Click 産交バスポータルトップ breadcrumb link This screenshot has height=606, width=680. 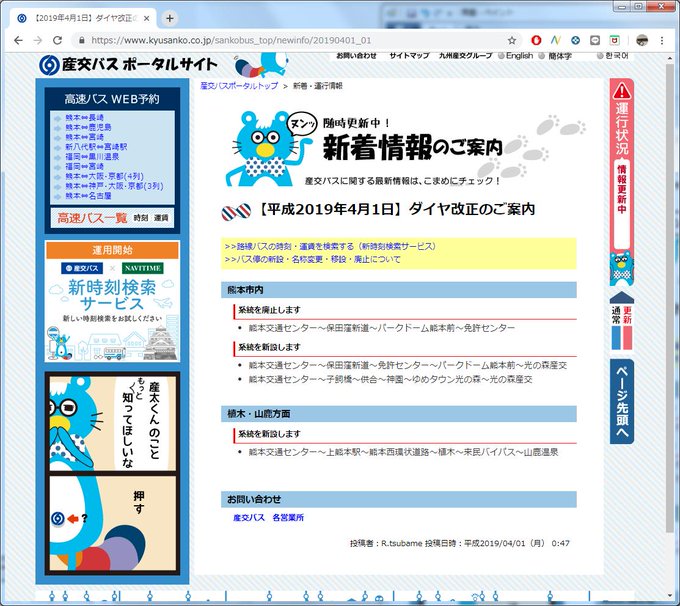pos(239,86)
